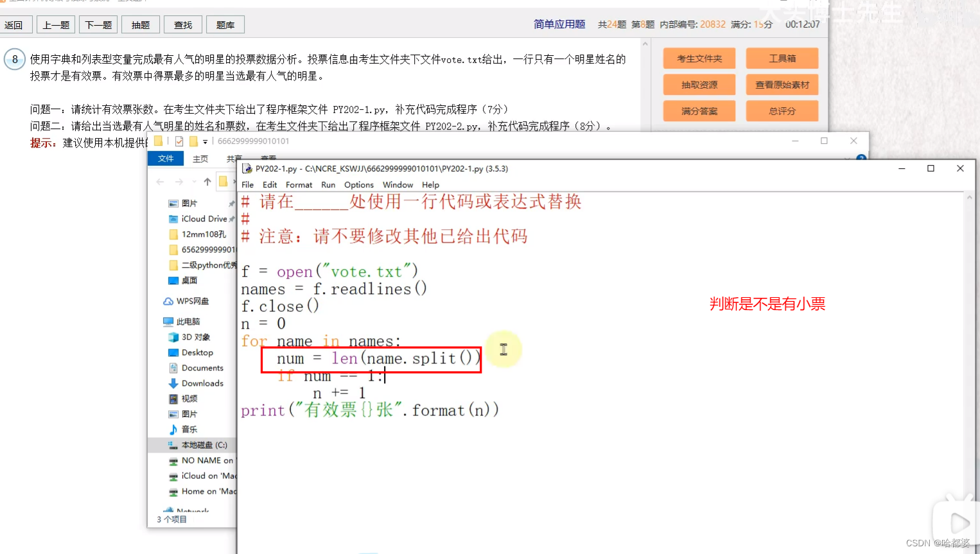
Task: Click File Explorer Back arrow icon
Action: (160, 182)
